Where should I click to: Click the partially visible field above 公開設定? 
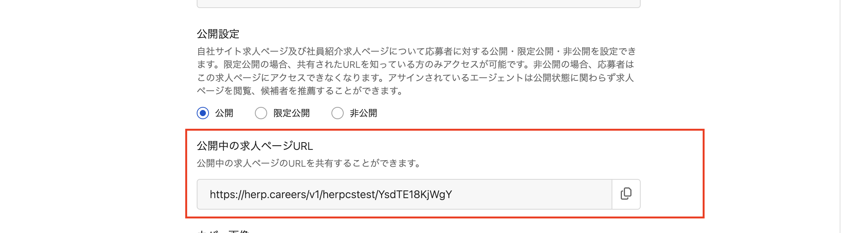[418, 4]
